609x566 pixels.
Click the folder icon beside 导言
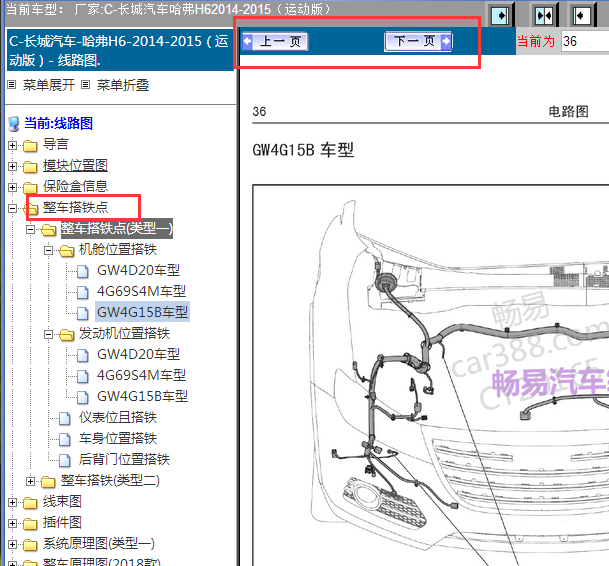(30, 146)
